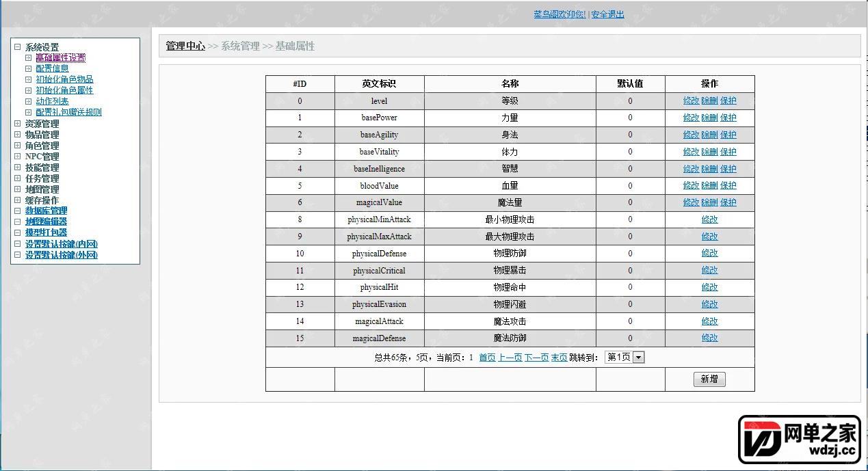Click the 默认值 column header

click(x=630, y=83)
